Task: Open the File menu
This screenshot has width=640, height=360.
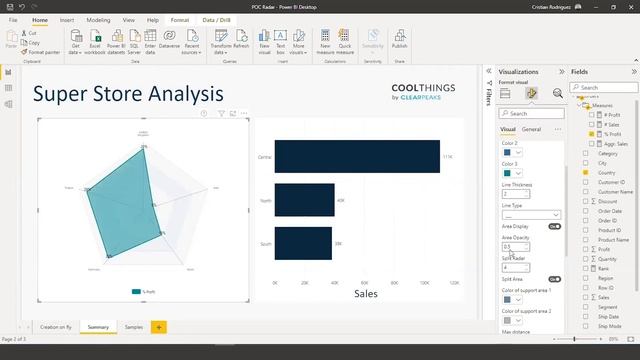Action: [13, 20]
